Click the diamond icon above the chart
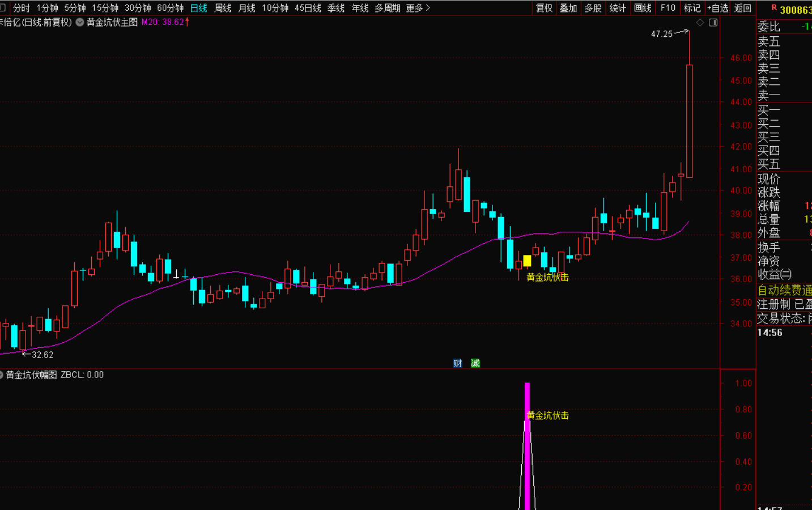This screenshot has width=812, height=510. click(700, 23)
